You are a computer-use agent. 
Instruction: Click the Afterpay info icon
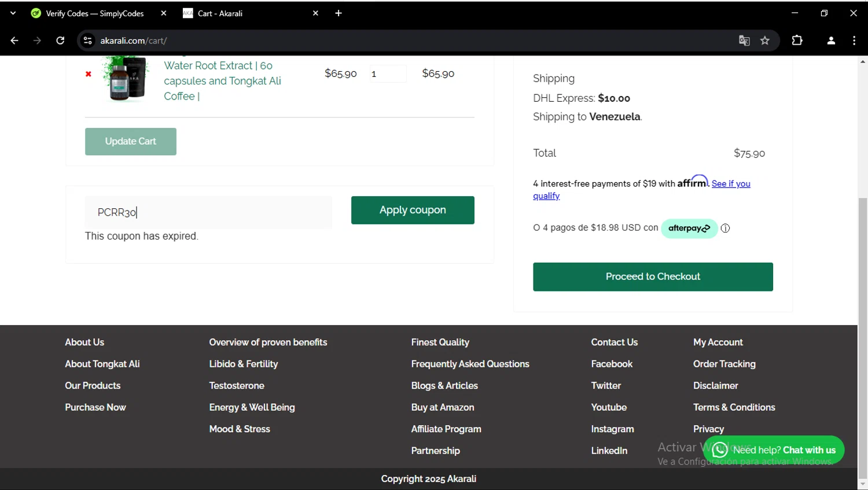point(725,228)
